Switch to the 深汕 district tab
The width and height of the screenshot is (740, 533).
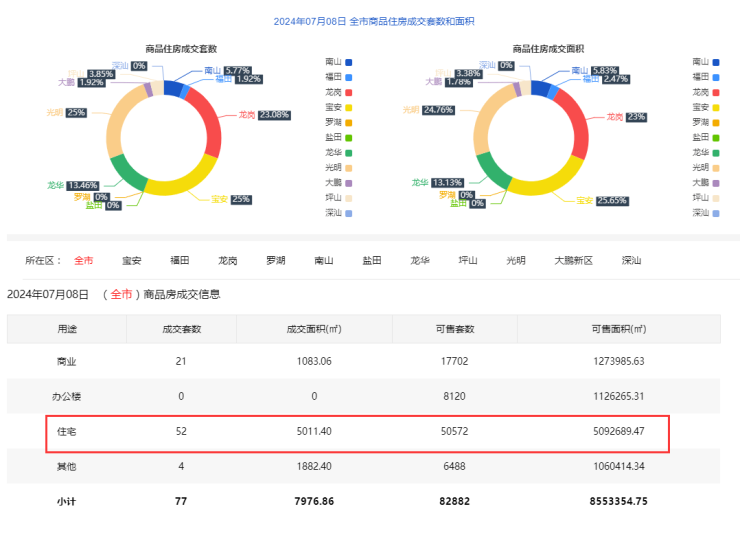pyautogui.click(x=631, y=260)
